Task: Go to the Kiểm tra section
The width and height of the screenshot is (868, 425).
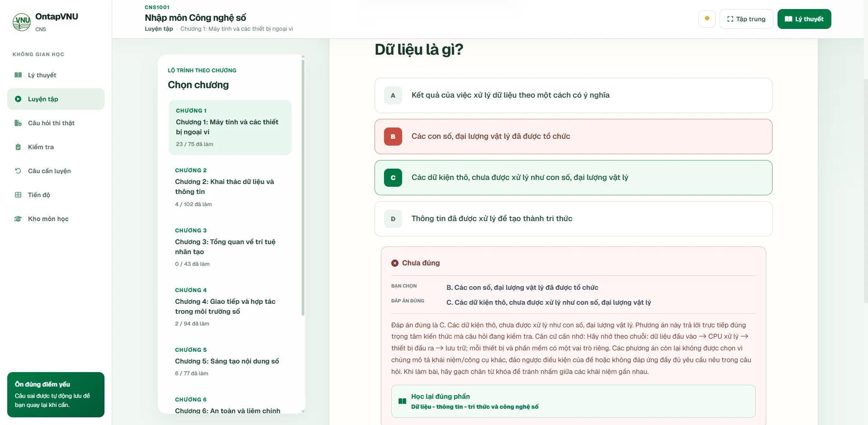Action: 56,147
